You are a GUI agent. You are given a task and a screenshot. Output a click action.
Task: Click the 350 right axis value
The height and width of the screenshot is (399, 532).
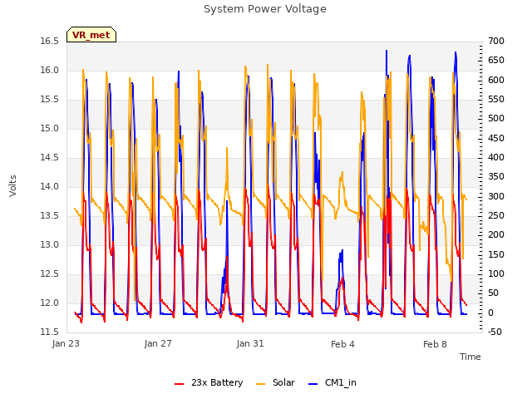496,177
